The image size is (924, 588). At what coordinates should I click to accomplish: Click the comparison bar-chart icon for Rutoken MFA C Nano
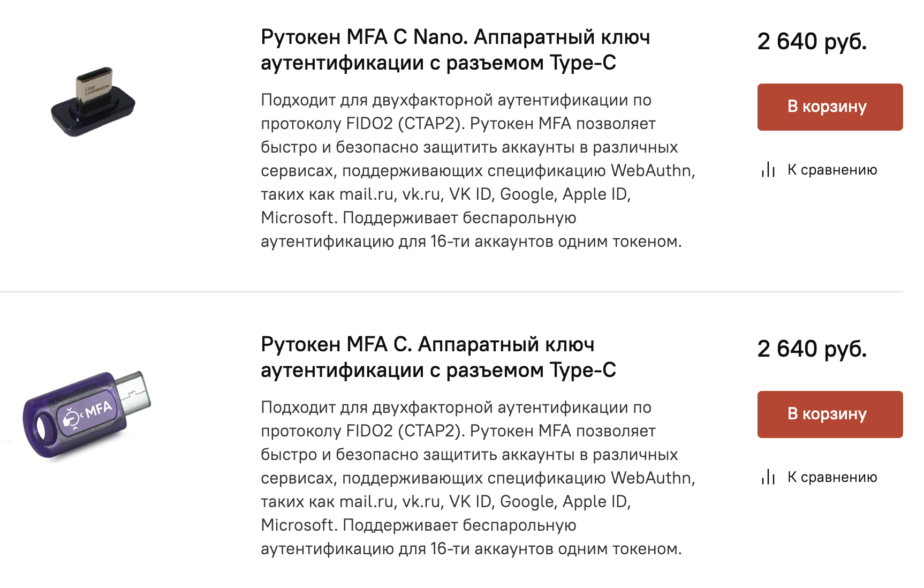tap(769, 170)
